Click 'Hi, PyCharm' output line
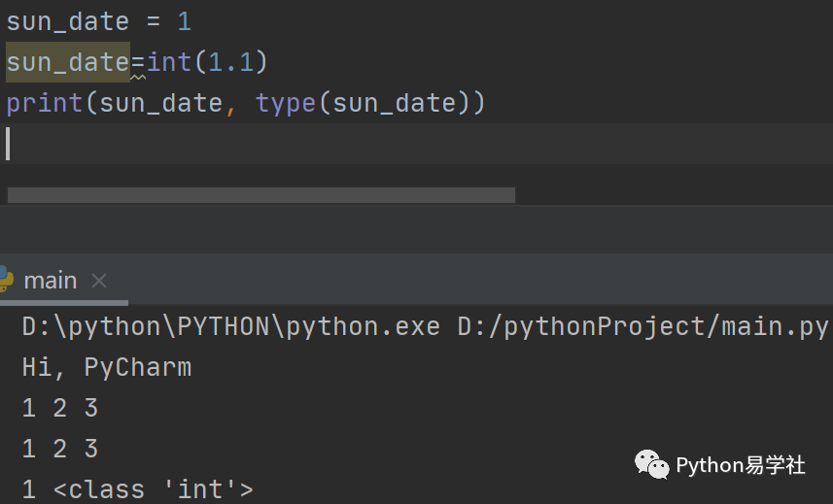833x504 pixels. 106,367
